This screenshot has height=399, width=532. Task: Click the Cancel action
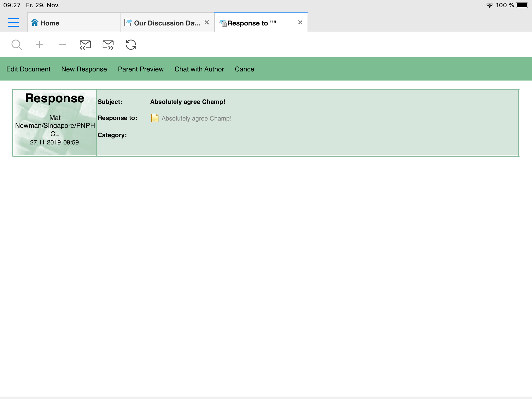245,69
